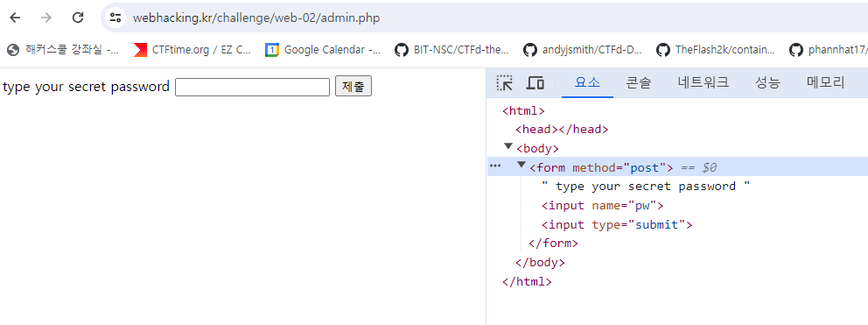Open the TheFlash2k/contain bookmark
Screen dimensions: 868x325
pos(716,50)
